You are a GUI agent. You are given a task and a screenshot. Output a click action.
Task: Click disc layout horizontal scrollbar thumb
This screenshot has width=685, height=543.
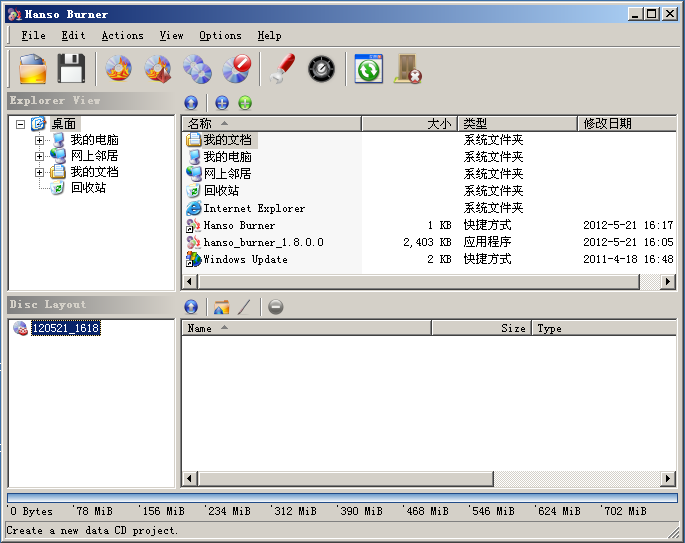point(346,478)
